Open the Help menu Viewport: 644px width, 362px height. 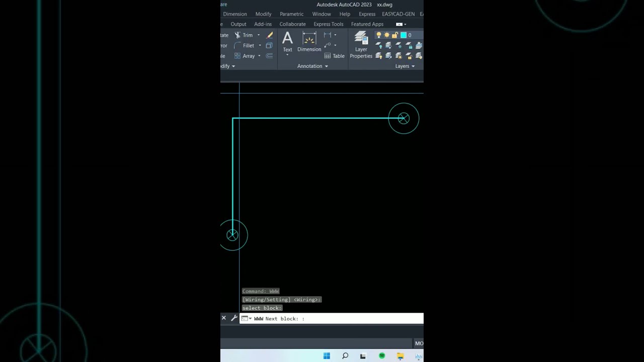[345, 14]
